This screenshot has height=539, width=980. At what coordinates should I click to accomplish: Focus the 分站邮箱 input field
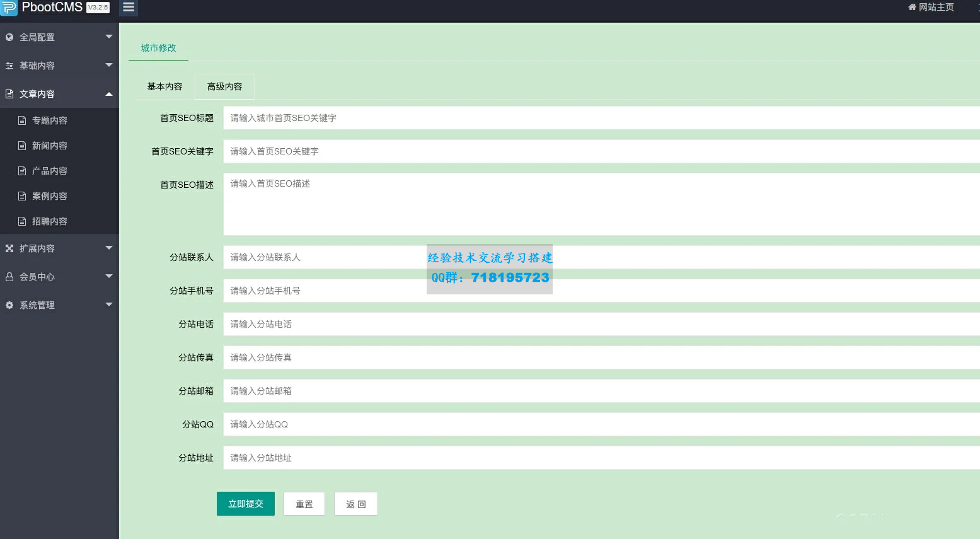click(601, 391)
